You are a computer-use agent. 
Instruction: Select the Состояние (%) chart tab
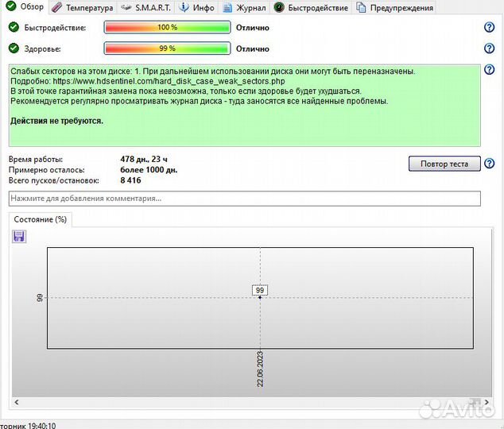(x=41, y=219)
